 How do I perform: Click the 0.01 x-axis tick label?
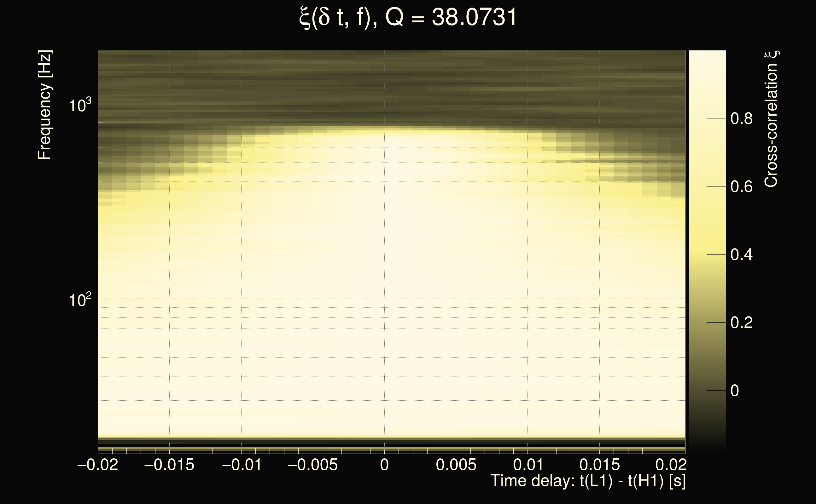(528, 465)
